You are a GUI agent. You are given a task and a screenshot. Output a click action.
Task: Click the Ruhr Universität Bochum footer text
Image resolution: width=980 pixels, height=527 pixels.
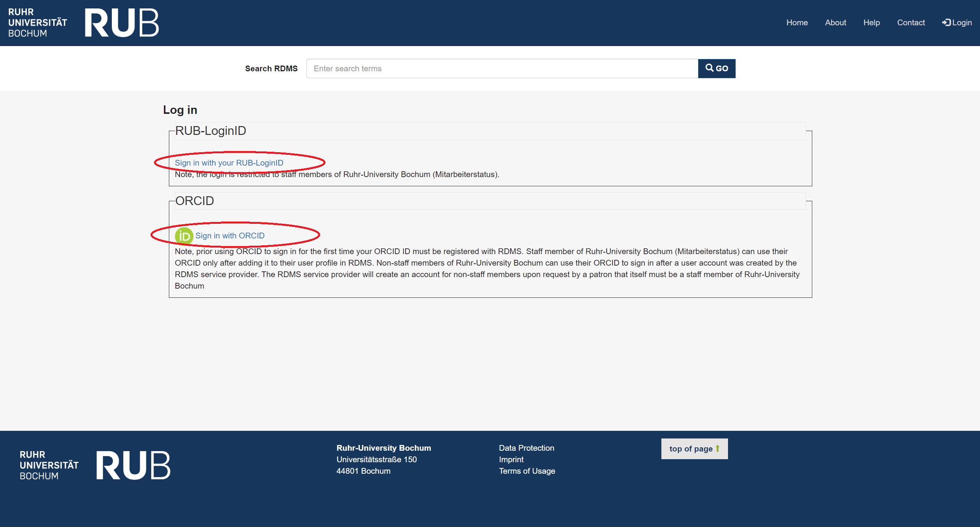49,465
